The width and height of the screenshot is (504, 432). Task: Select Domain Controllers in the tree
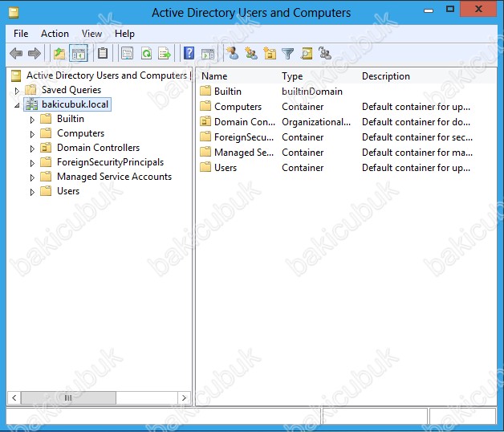click(x=99, y=148)
